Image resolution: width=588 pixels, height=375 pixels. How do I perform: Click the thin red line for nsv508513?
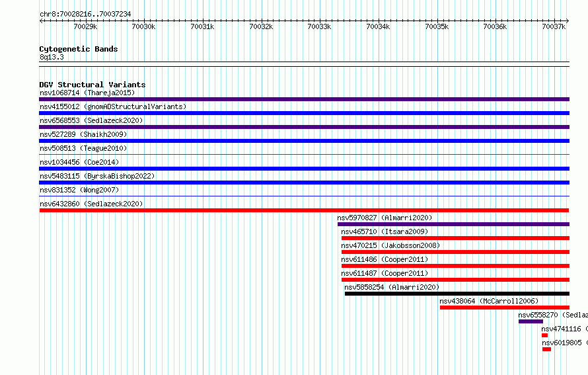304,154
